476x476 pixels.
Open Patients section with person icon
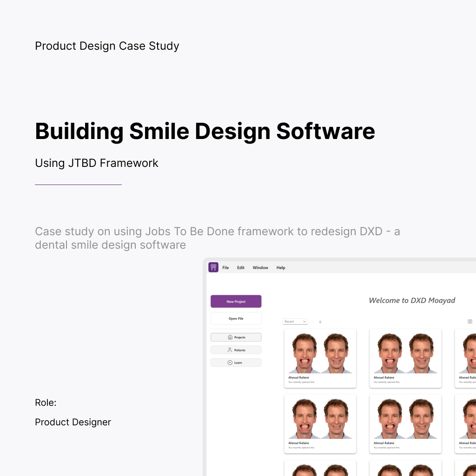pos(236,350)
